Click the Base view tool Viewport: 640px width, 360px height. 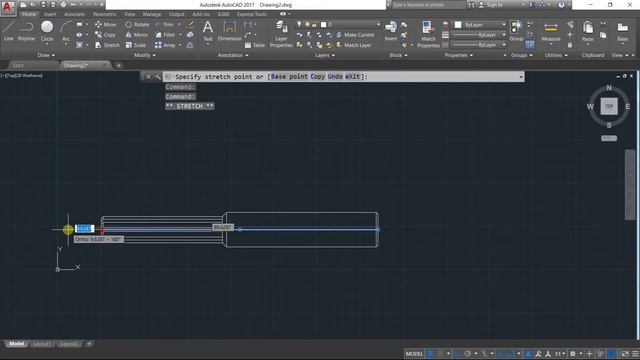point(622,32)
